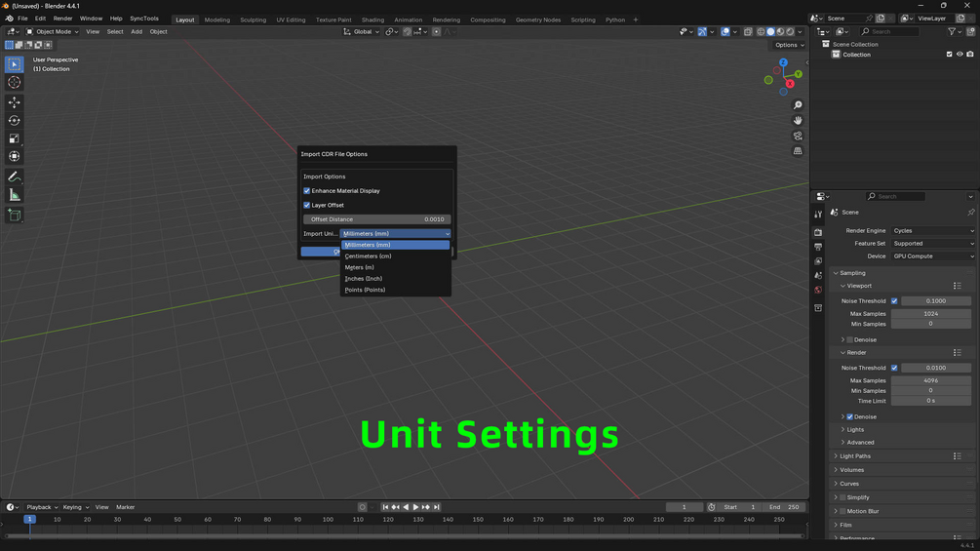
Task: Open the File menu
Action: pos(22,19)
